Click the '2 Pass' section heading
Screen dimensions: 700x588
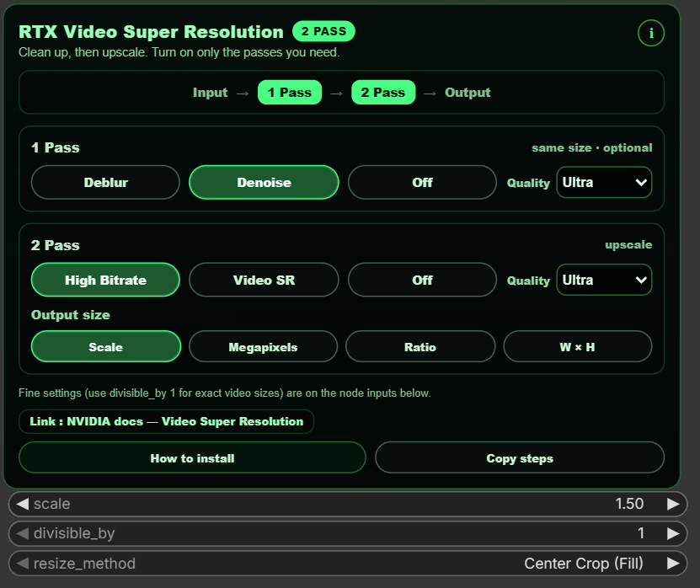click(56, 245)
